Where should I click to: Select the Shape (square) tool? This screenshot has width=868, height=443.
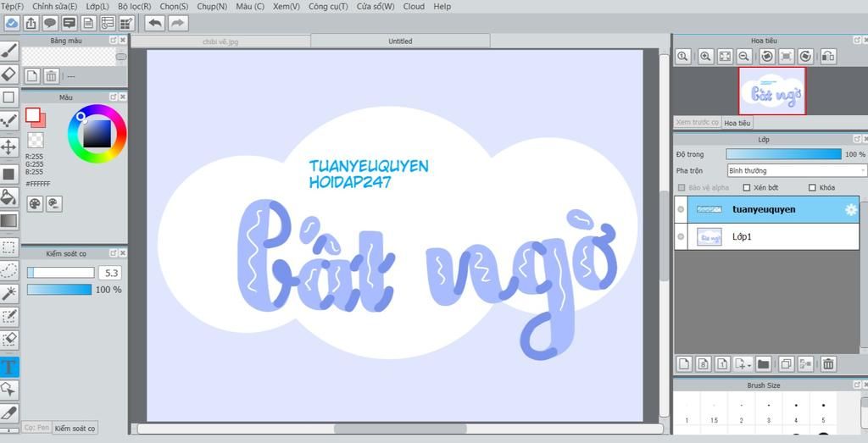8,97
